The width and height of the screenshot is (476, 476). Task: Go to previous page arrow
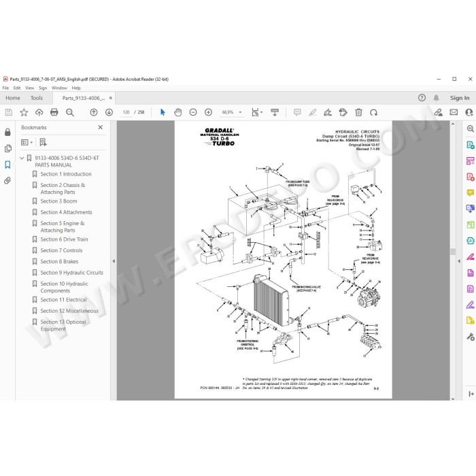click(x=94, y=112)
